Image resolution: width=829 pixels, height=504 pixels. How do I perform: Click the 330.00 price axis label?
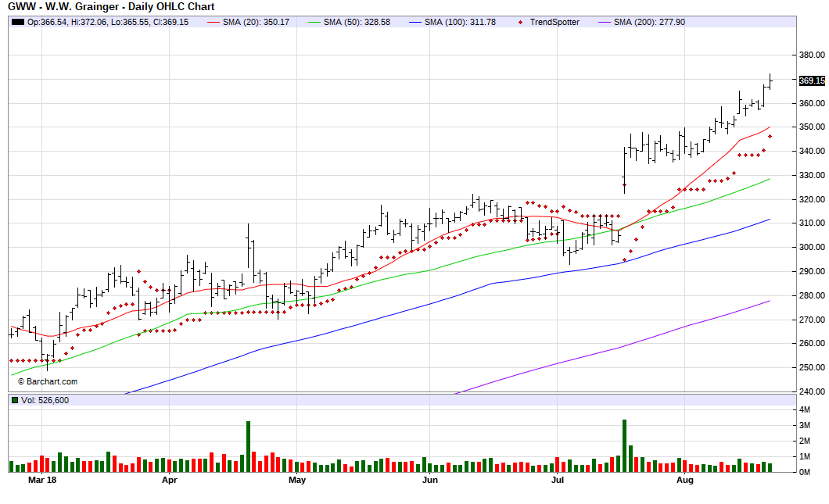click(x=812, y=175)
